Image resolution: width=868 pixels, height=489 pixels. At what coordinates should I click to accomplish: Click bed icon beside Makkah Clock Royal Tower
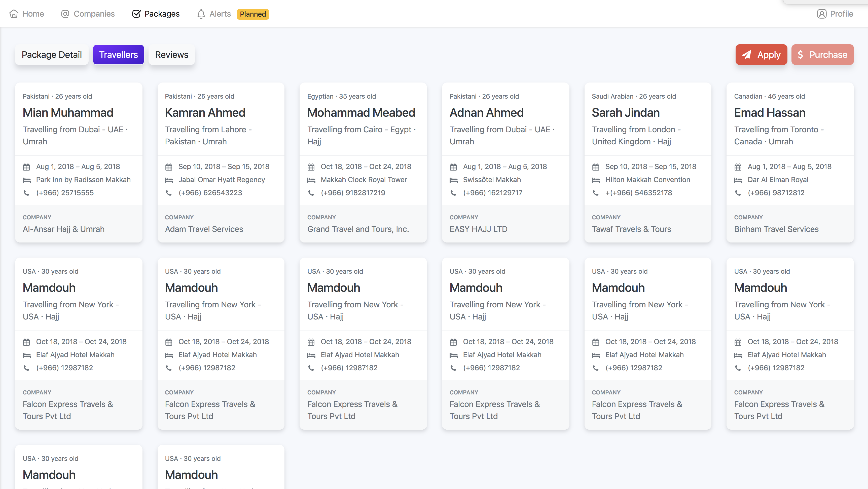311,180
